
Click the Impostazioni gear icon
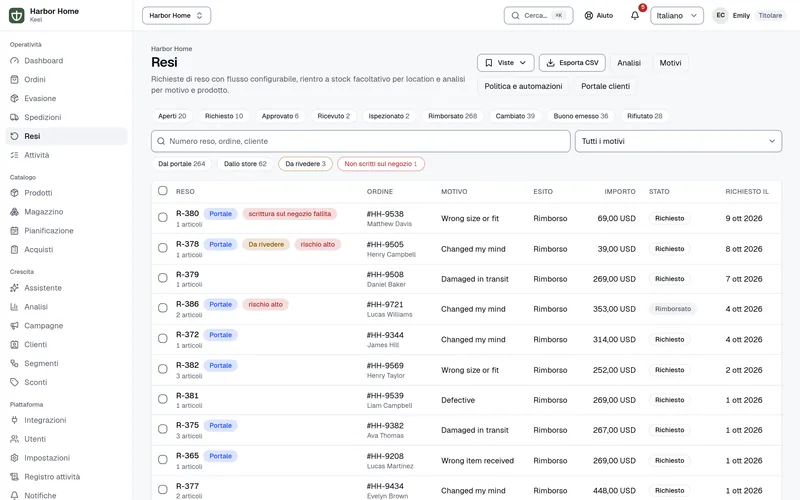tap(14, 458)
